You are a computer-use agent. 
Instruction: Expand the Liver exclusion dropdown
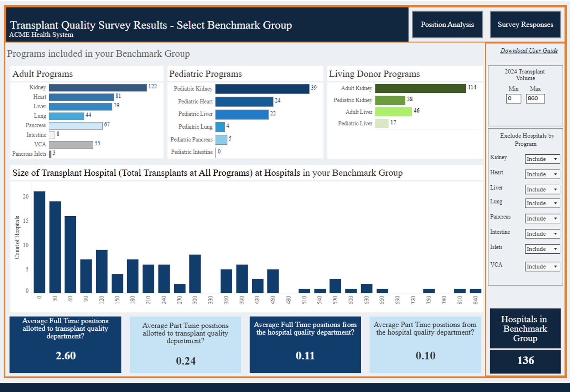tap(543, 190)
